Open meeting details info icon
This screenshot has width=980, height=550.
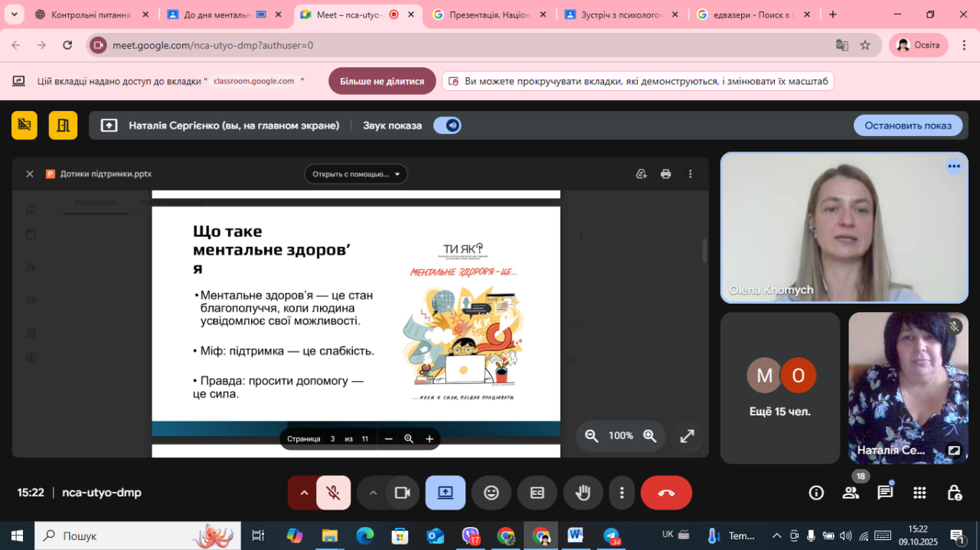(816, 493)
